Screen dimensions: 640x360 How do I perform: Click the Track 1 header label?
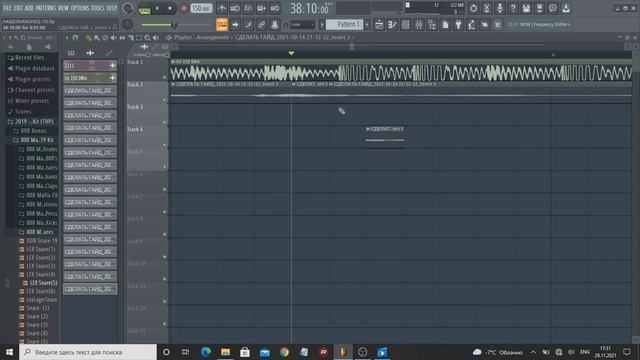[135, 62]
